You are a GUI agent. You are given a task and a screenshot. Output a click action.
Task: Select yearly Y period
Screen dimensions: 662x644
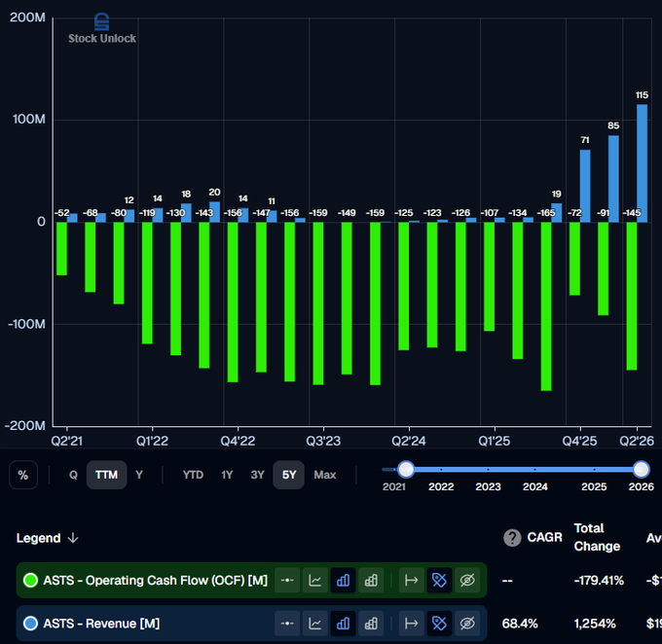click(x=139, y=475)
